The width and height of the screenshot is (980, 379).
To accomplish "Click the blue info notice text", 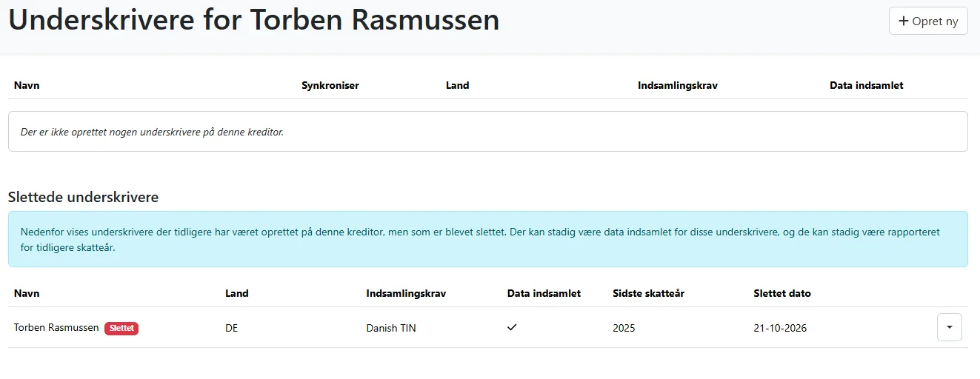I will coord(480,240).
